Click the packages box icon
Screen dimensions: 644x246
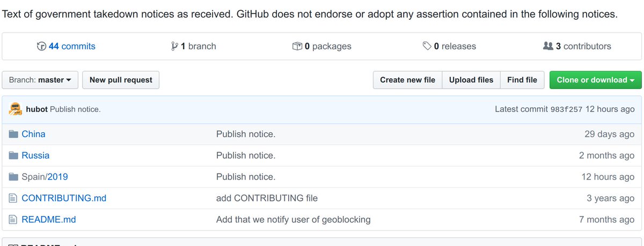click(x=297, y=47)
